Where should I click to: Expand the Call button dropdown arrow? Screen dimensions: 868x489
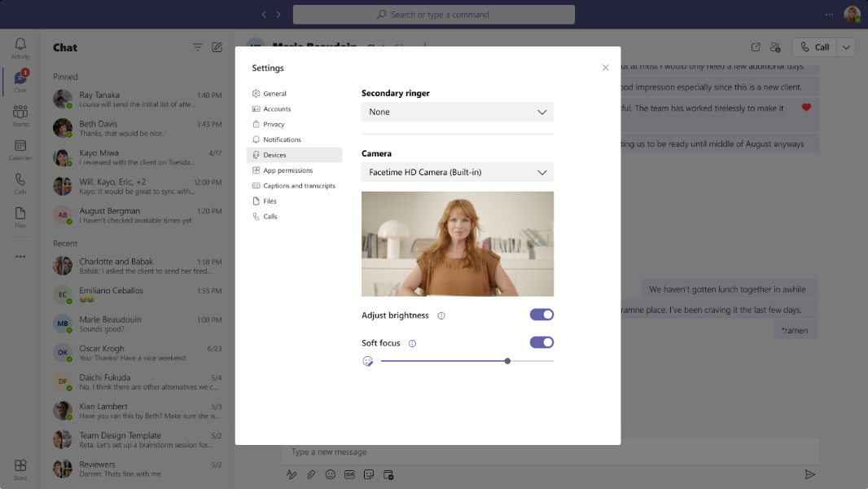848,46
